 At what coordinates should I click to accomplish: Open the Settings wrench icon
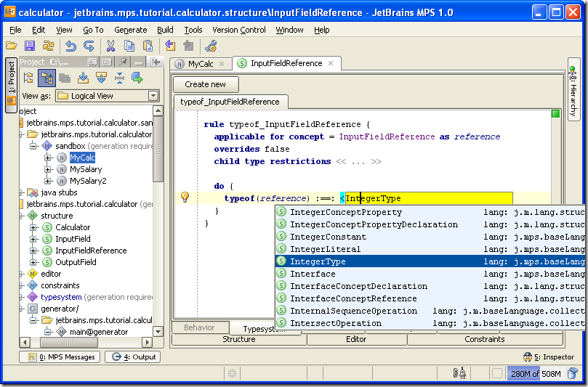pos(211,46)
